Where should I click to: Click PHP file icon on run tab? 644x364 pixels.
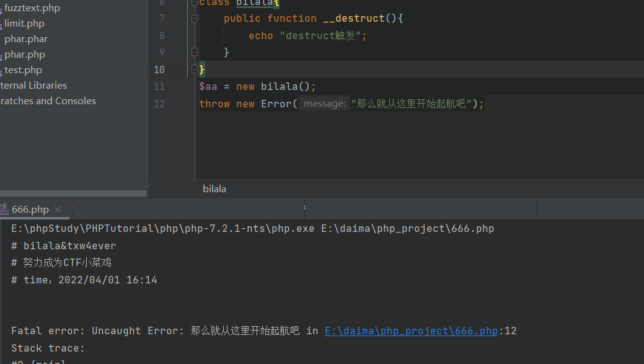[4, 210]
